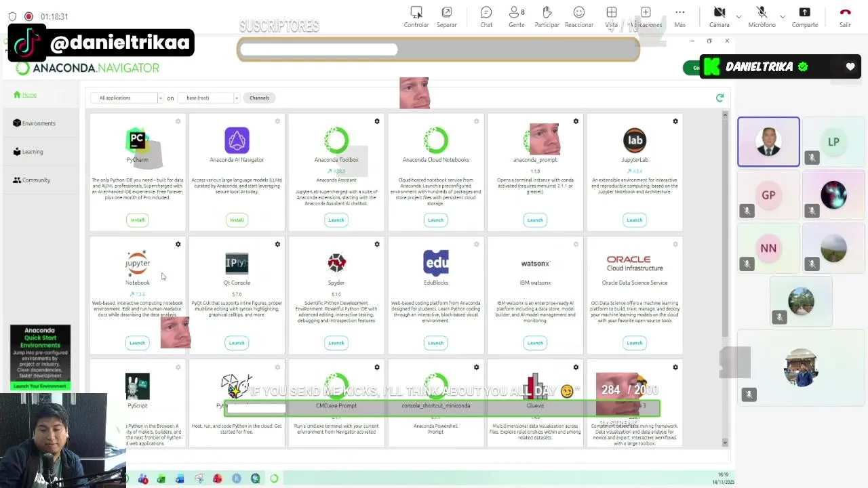Click the EduBlocks edu icon

coord(435,263)
